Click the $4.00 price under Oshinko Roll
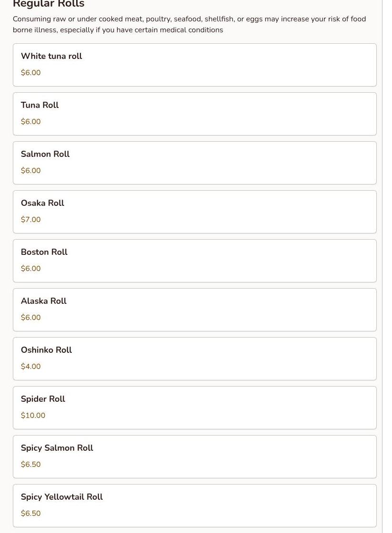The image size is (392, 533). [x=31, y=367]
